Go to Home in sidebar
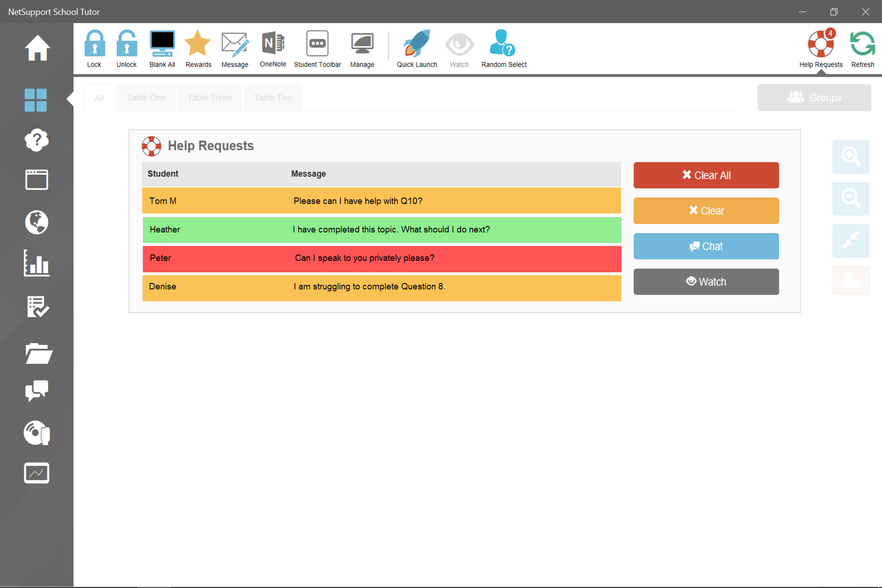This screenshot has width=882, height=588. [37, 48]
